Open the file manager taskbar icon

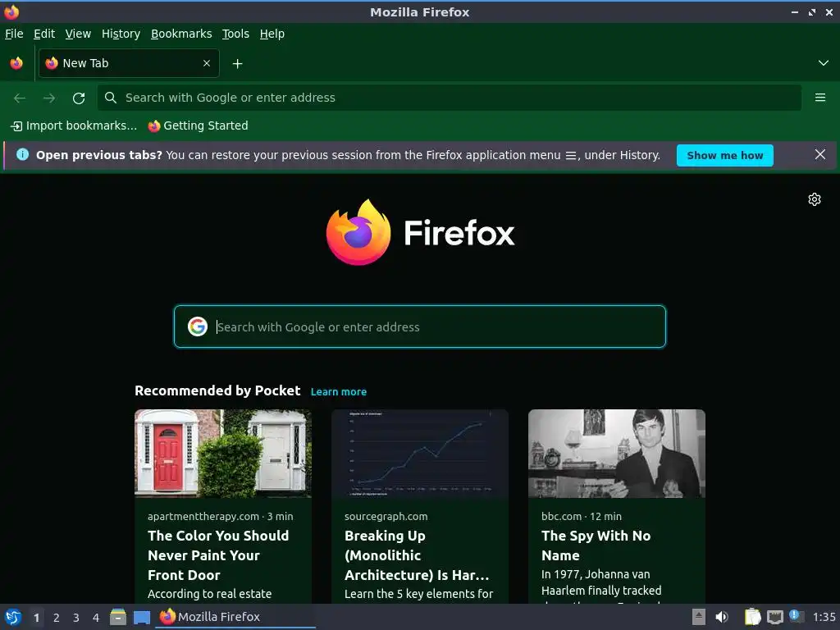[118, 617]
